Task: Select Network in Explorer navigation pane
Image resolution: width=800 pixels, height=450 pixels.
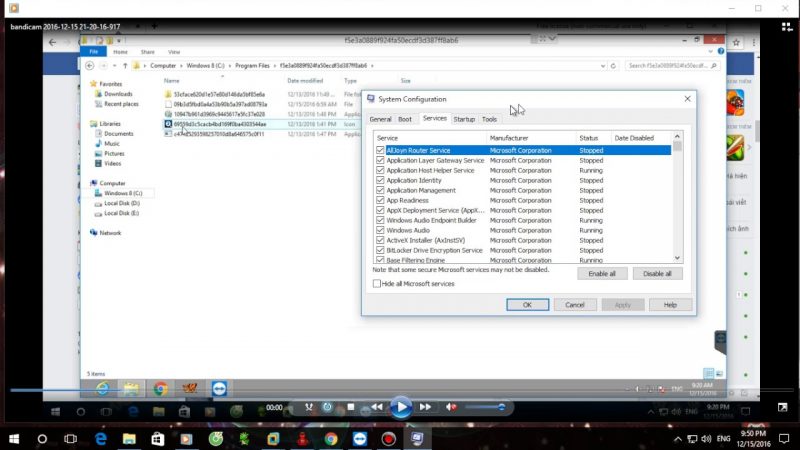Action: coord(110,233)
